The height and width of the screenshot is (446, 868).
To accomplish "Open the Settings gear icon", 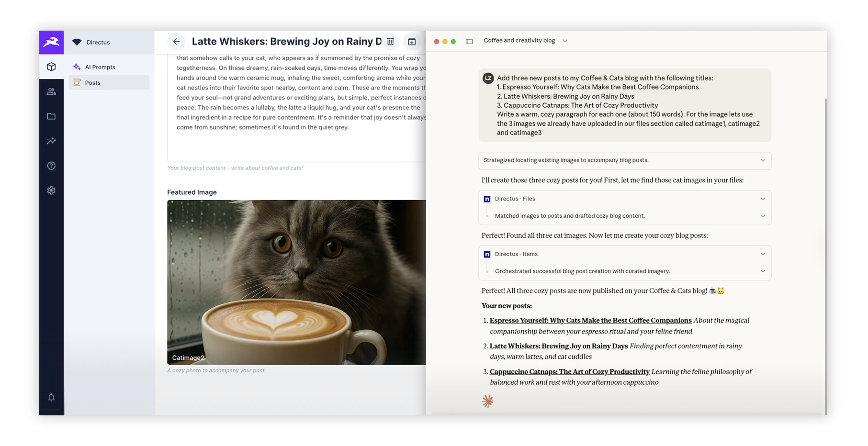I will pyautogui.click(x=51, y=190).
